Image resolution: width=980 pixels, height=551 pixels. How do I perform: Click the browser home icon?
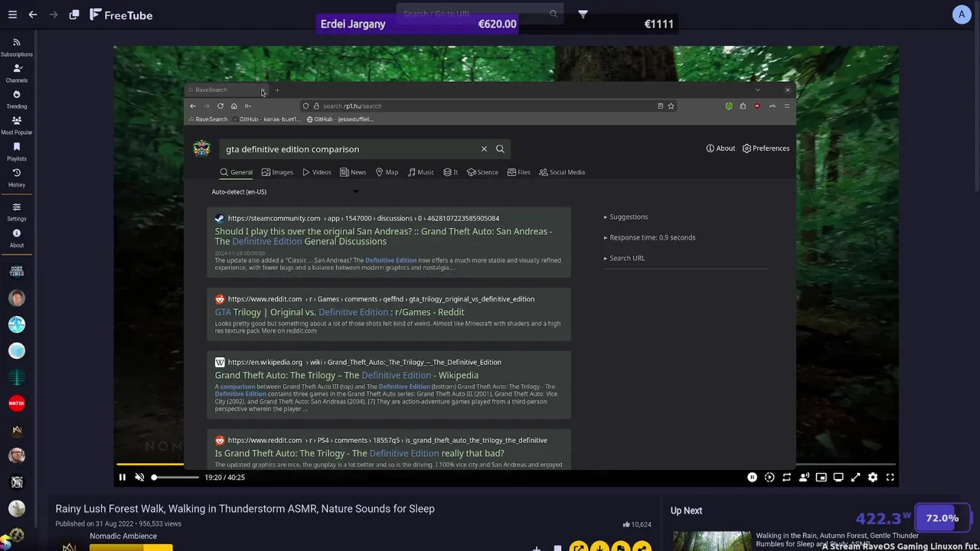(234, 106)
